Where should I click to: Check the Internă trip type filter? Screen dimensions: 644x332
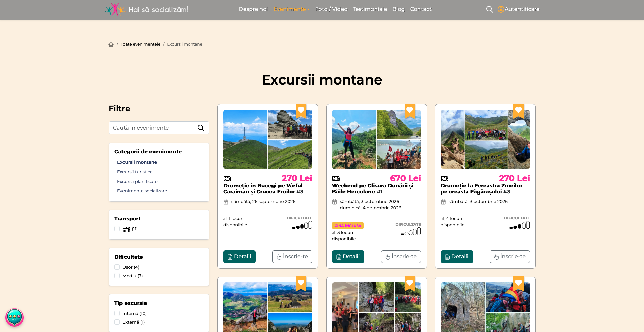coord(117,313)
